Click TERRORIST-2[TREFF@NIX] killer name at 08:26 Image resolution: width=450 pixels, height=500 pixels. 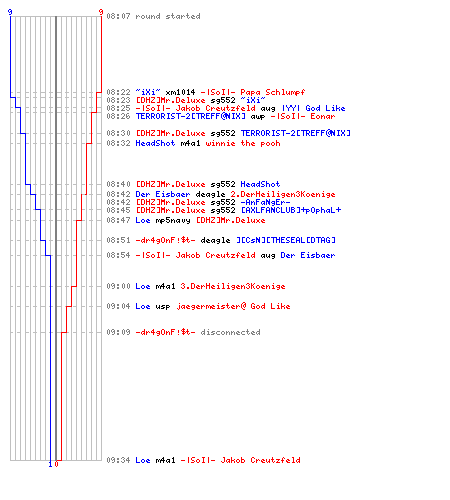click(x=190, y=116)
